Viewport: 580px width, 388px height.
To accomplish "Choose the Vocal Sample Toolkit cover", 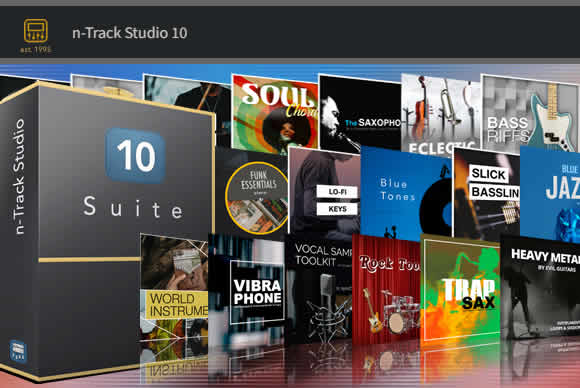I will point(318,290).
